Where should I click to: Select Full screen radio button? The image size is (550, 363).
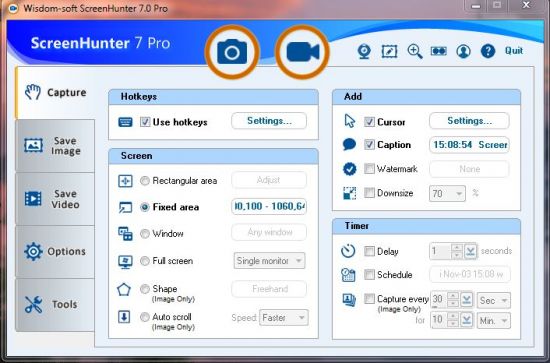(x=145, y=261)
